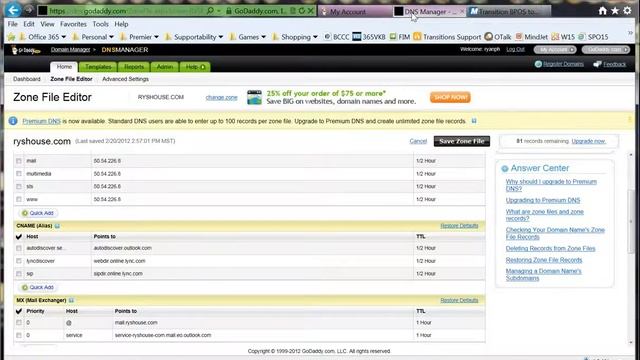Go back with the browser back arrow
This screenshot has height=360, width=640.
point(13,10)
